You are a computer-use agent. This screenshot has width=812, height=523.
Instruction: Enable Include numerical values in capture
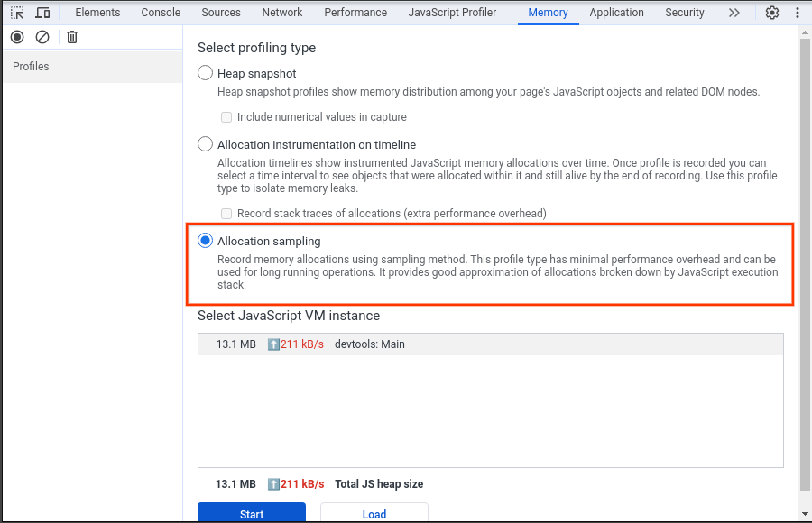click(226, 116)
